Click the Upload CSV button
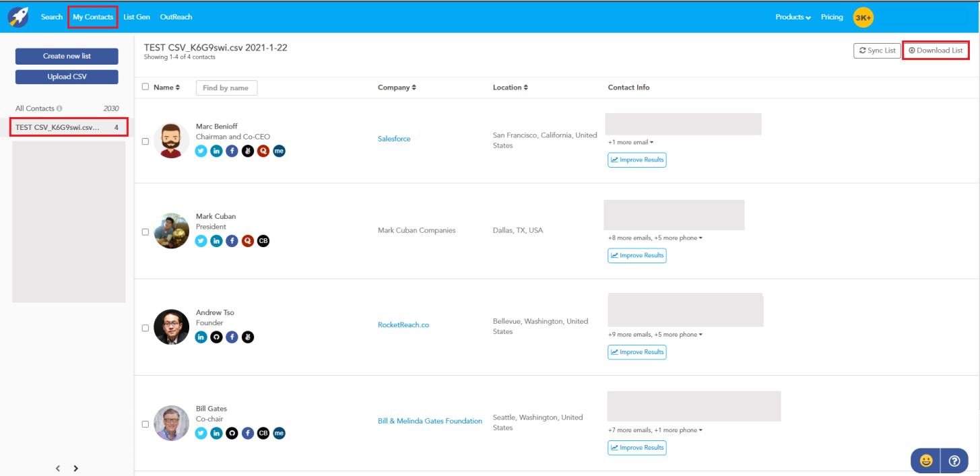The width and height of the screenshot is (980, 476). pyautogui.click(x=67, y=77)
